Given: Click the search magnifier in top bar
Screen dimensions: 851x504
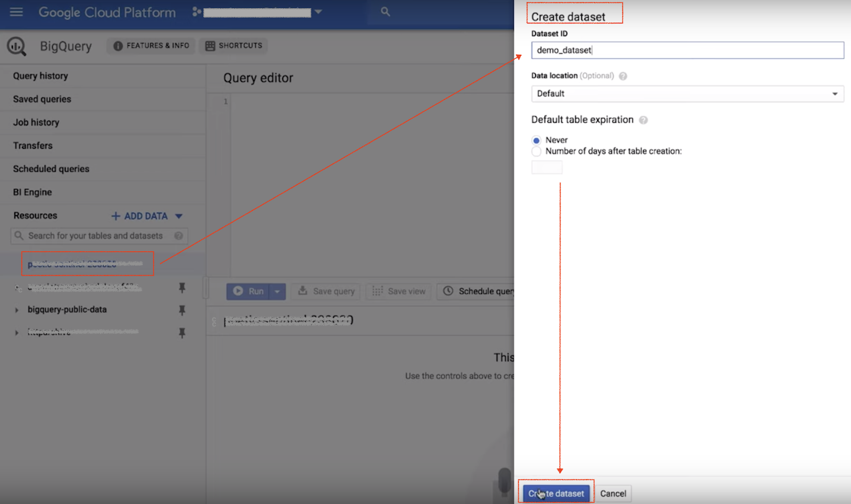Looking at the screenshot, I should pyautogui.click(x=386, y=12).
